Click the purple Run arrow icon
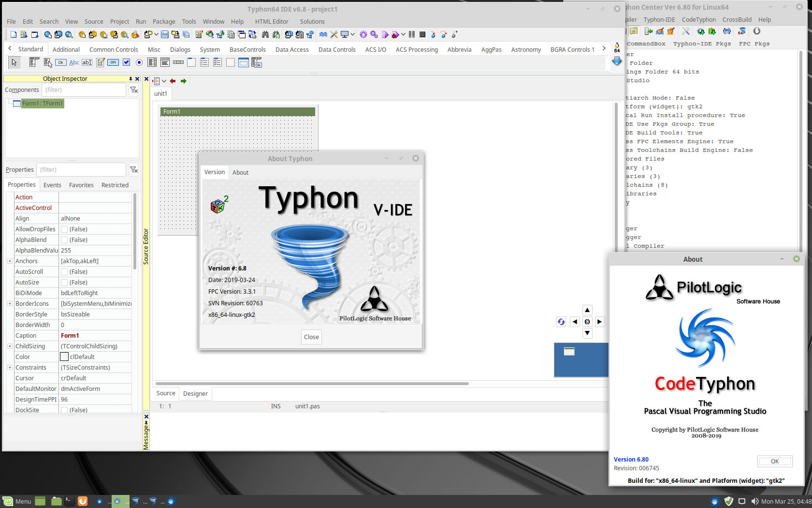This screenshot has width=812, height=508. (385, 34)
